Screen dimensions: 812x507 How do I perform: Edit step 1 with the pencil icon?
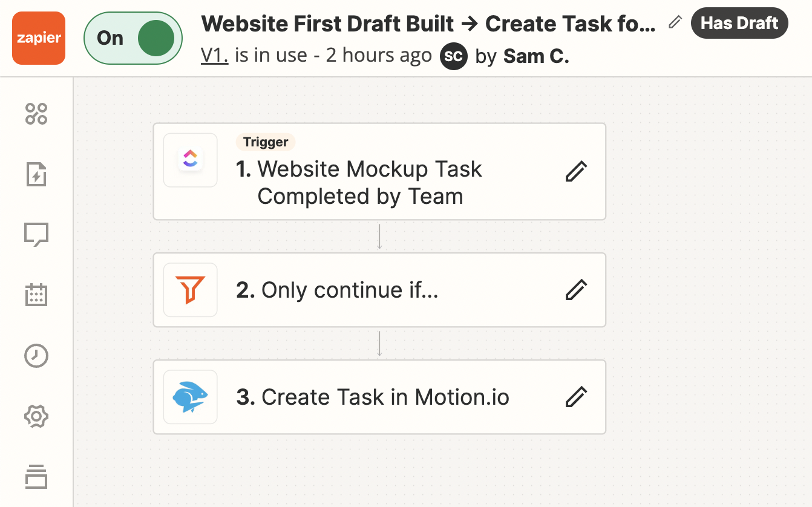tap(576, 172)
